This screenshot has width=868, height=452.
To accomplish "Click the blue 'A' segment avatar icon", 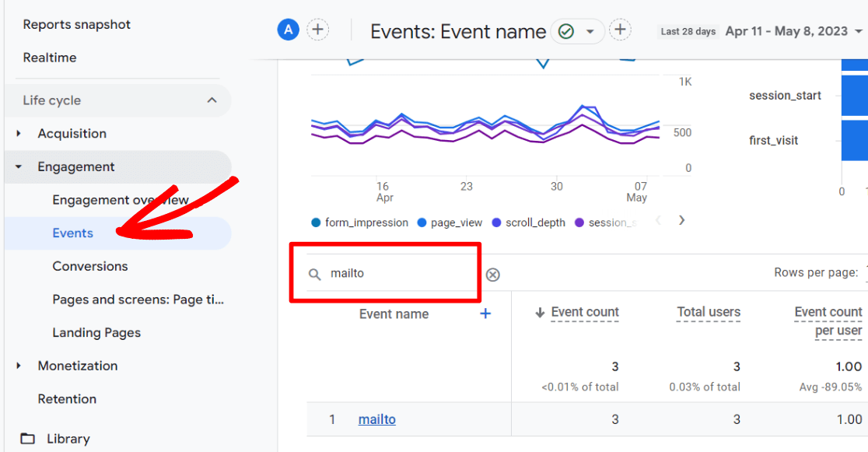I will pos(289,30).
